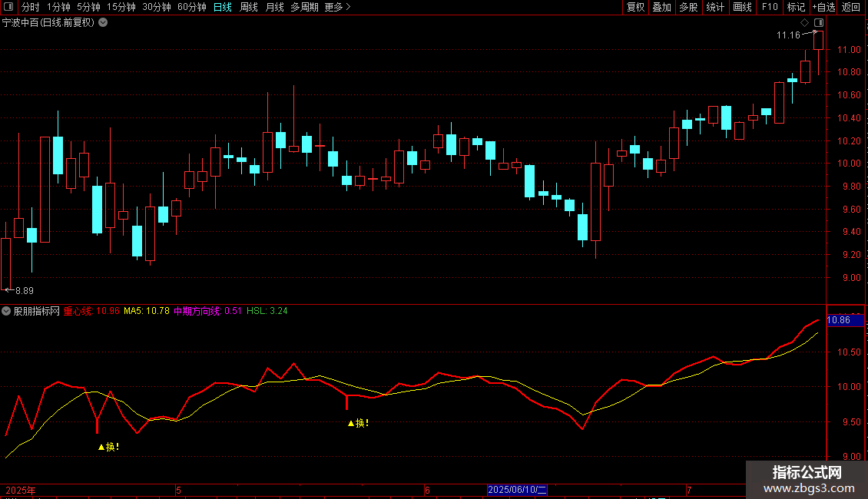Click the month 5 label on time axis

[x=178, y=490]
